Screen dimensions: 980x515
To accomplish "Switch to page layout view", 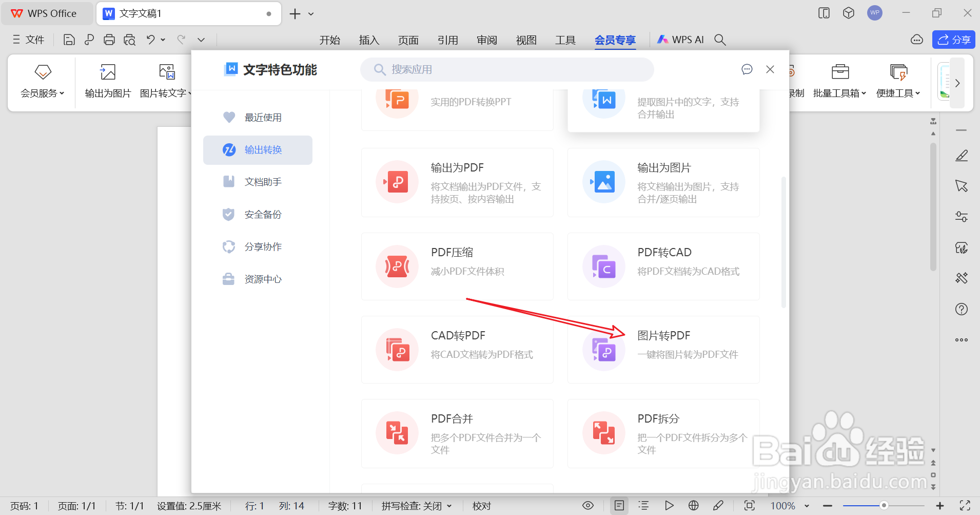I will click(x=619, y=506).
